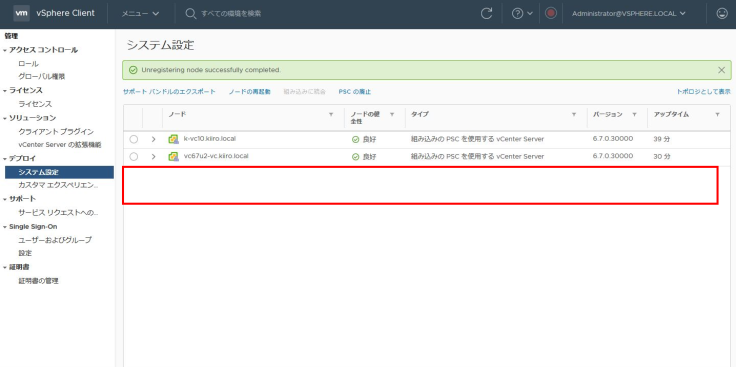
Task: Click the red record status icon
Action: (x=551, y=14)
